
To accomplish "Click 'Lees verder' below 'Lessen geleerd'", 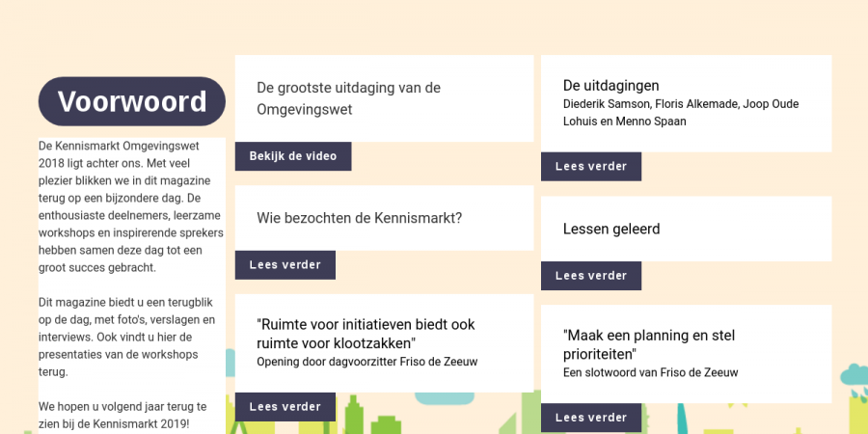I will coord(591,276).
